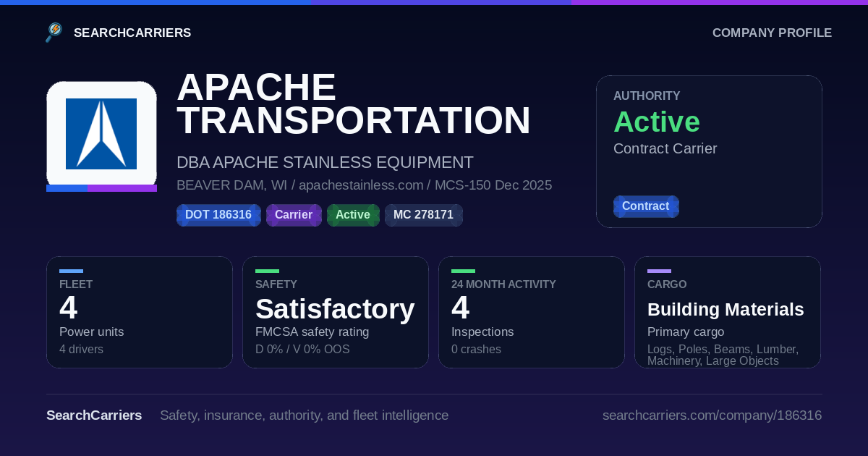Click the DOT 186316 badge
Viewport: 868px width, 456px height.
(218, 215)
